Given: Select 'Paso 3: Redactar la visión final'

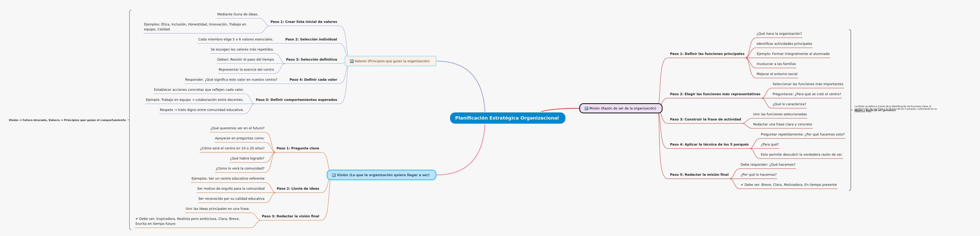Looking at the screenshot, I should 290,216.
